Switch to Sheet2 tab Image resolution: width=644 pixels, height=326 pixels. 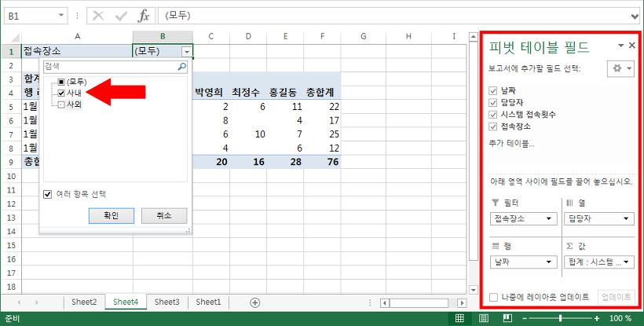coord(84,302)
